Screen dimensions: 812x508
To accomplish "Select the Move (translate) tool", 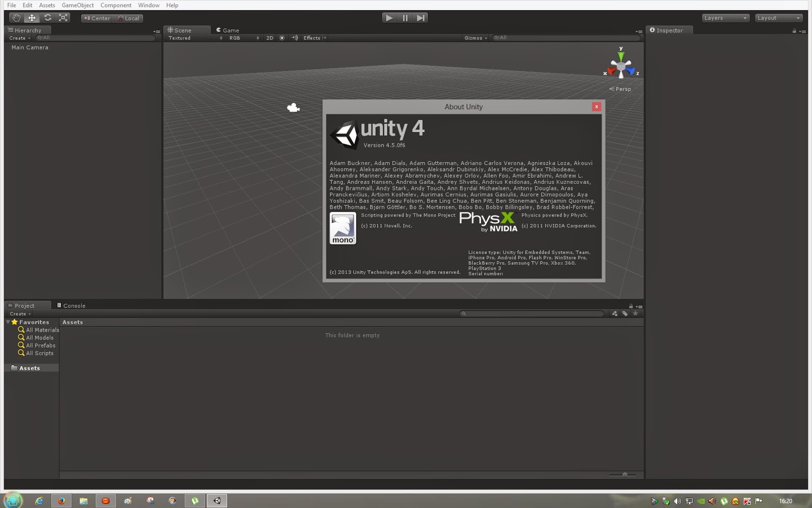I will tap(32, 18).
